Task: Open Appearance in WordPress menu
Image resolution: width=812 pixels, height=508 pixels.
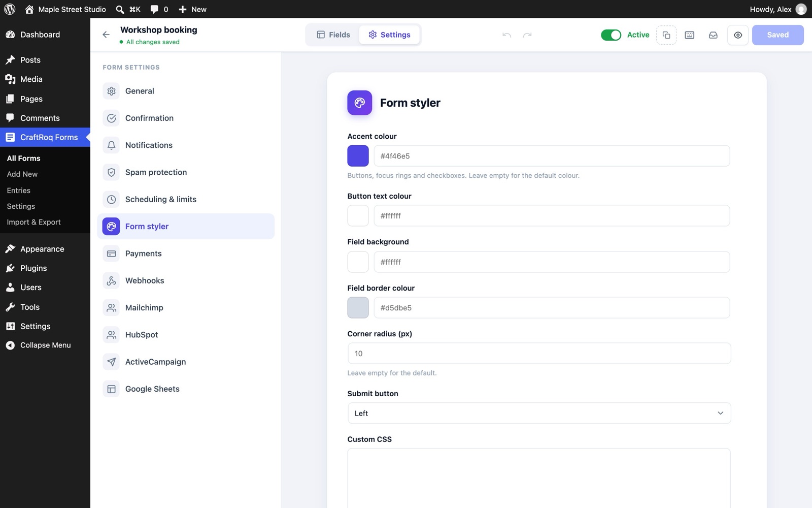Action: [45, 249]
